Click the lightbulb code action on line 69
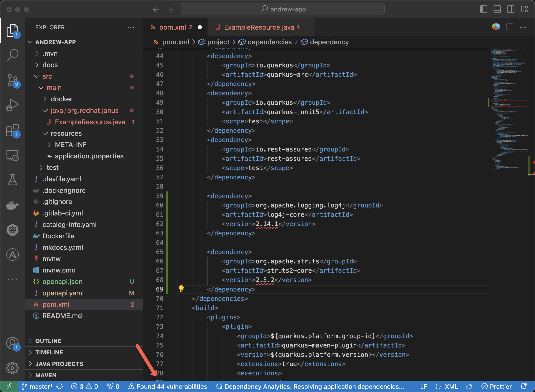 click(x=181, y=289)
